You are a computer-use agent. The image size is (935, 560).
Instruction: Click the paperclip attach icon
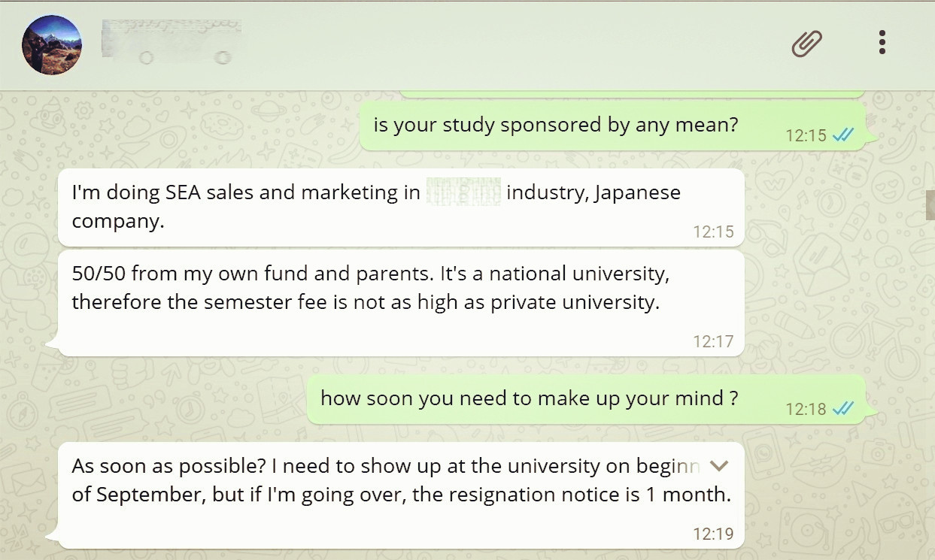806,44
